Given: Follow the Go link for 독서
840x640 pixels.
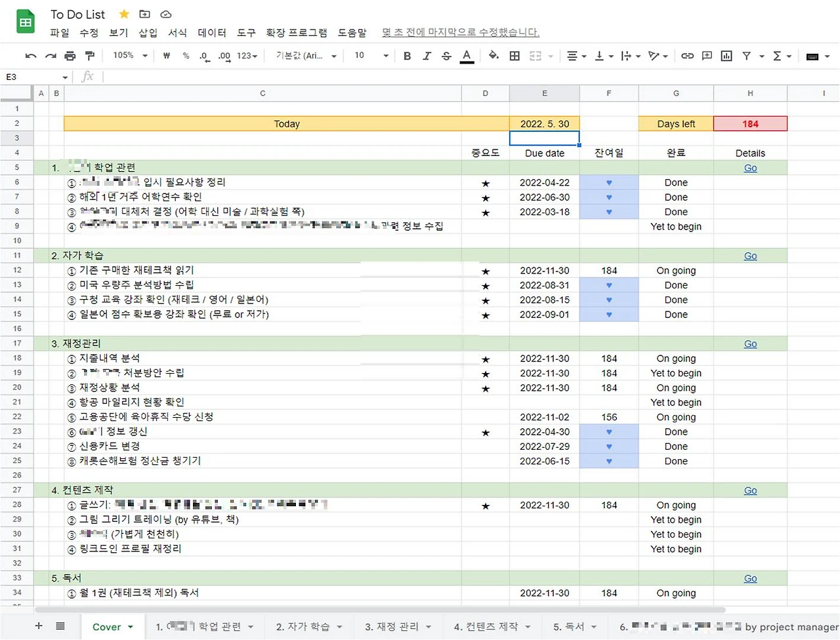Looking at the screenshot, I should click(x=751, y=578).
